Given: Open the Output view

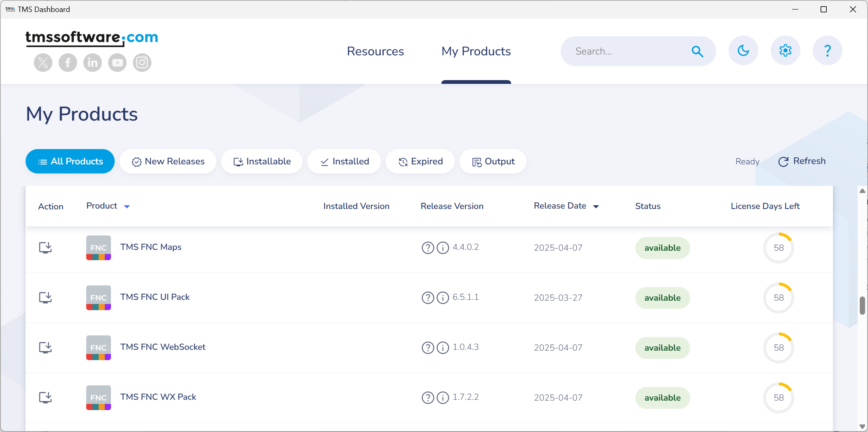Looking at the screenshot, I should pos(493,161).
